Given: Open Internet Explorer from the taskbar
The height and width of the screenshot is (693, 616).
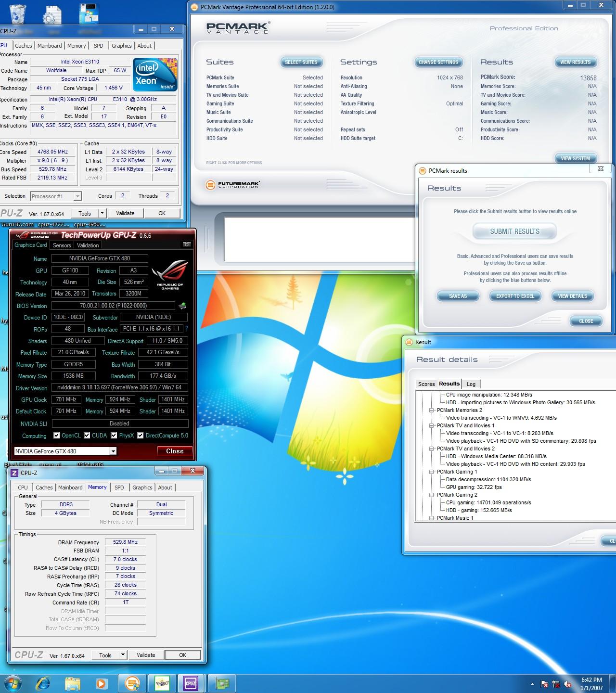Looking at the screenshot, I should (43, 683).
